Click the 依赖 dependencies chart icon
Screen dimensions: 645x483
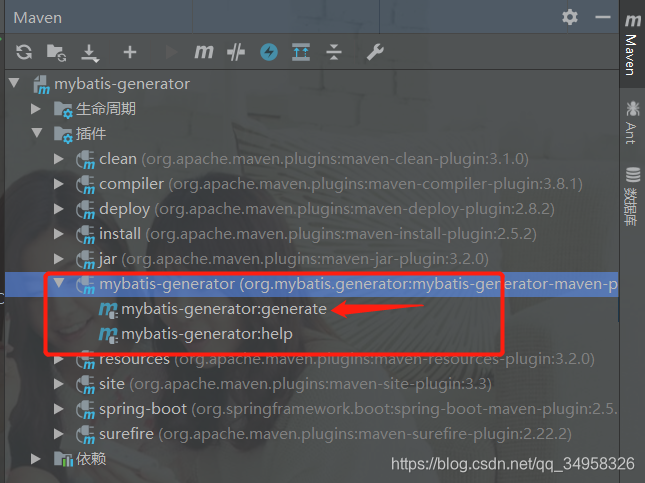(63, 459)
